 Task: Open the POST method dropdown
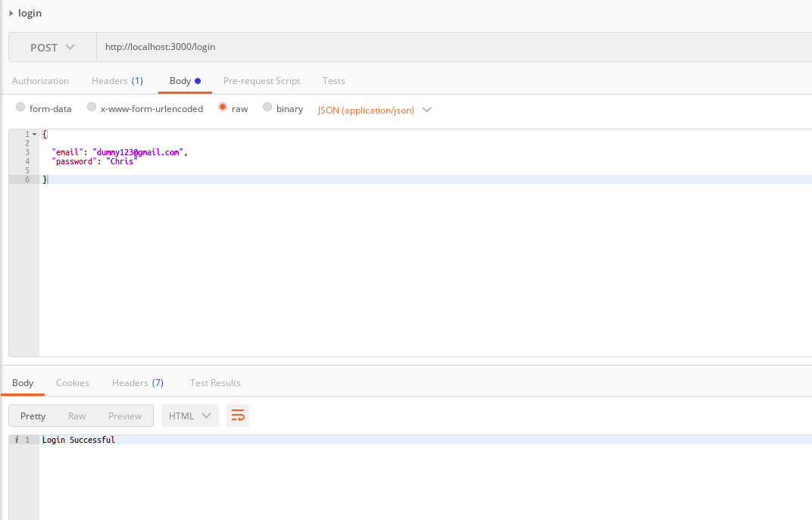click(x=52, y=47)
